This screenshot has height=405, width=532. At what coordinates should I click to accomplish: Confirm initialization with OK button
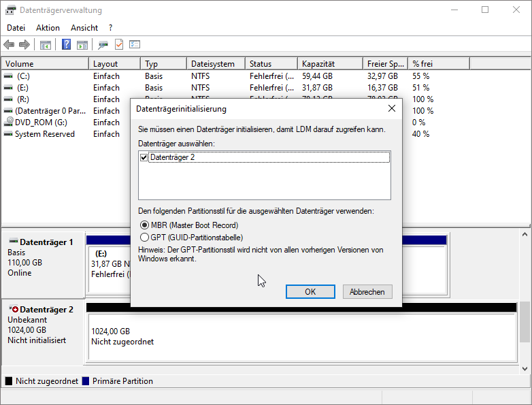[x=310, y=291]
